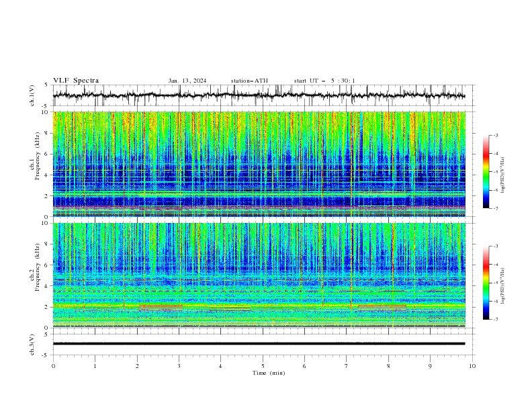
Task: Click the ch.1 spectrogram color scale bar
Action: pyautogui.click(x=486, y=171)
